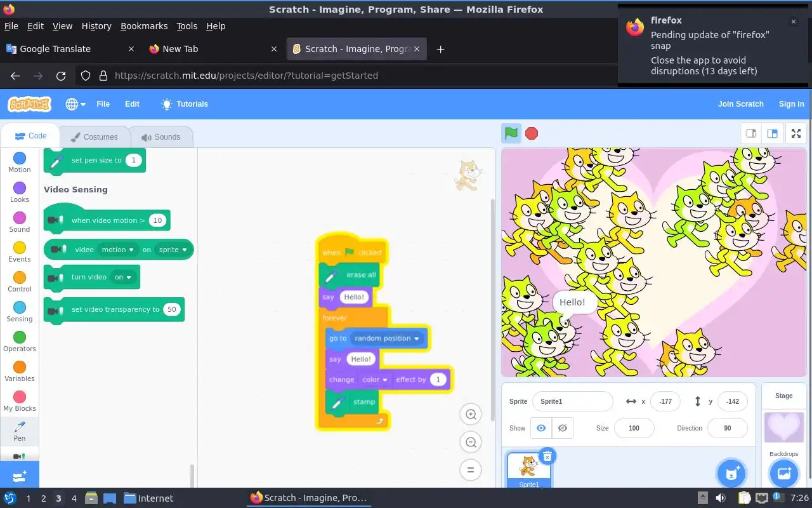
Task: Click Join Scratch link
Action: coord(740,104)
